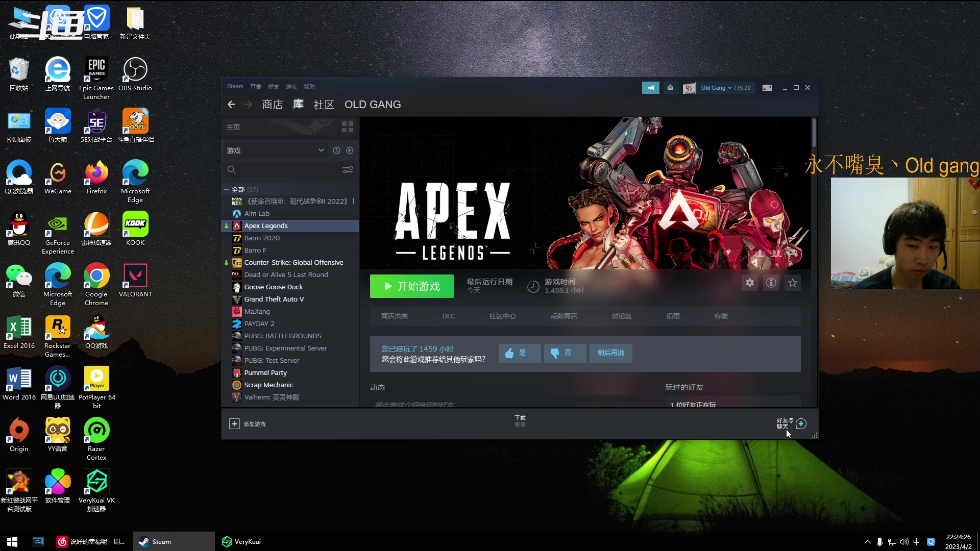Open the OLD GANG profile tab
The height and width of the screenshot is (551, 980).
coord(373,105)
